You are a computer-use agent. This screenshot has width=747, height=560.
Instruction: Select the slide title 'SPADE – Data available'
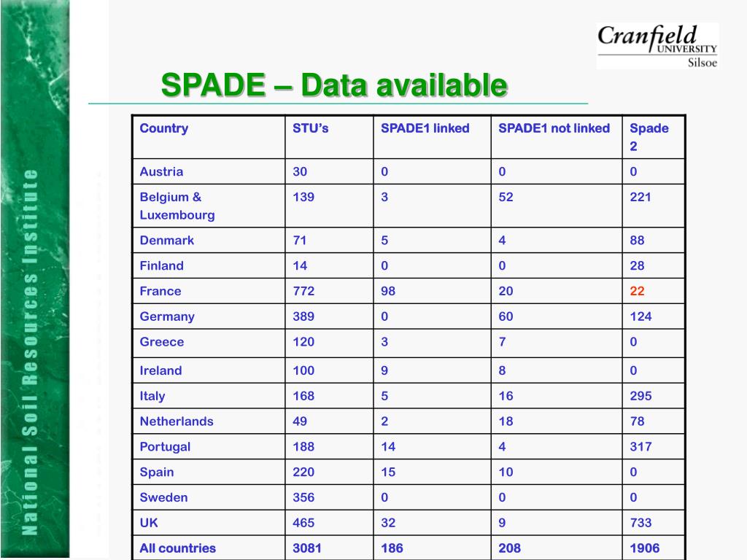[x=334, y=85]
